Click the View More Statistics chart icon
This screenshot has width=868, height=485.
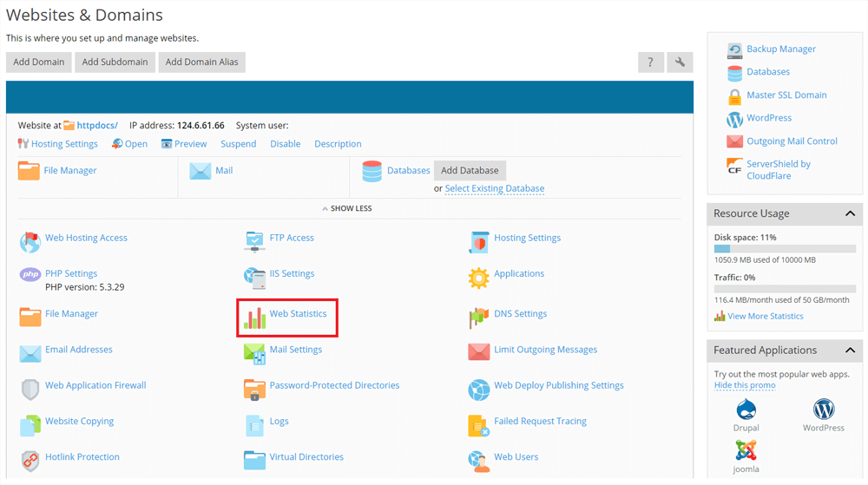[720, 317]
